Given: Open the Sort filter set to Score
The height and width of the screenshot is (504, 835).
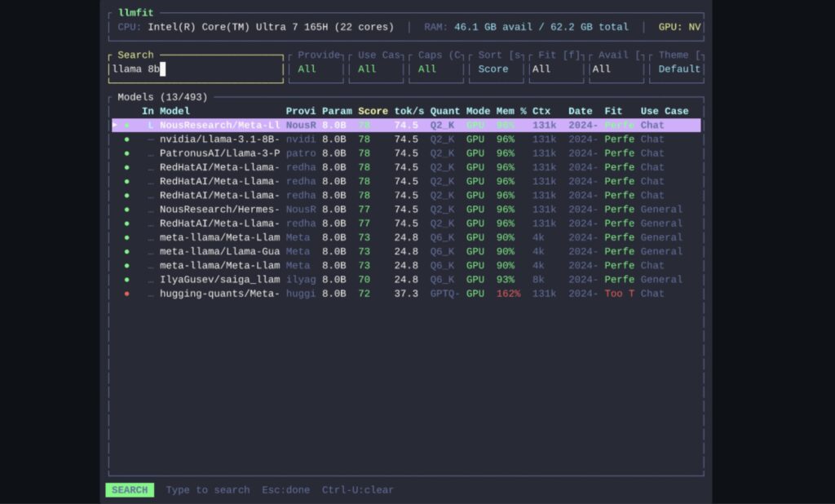Looking at the screenshot, I should click(495, 69).
